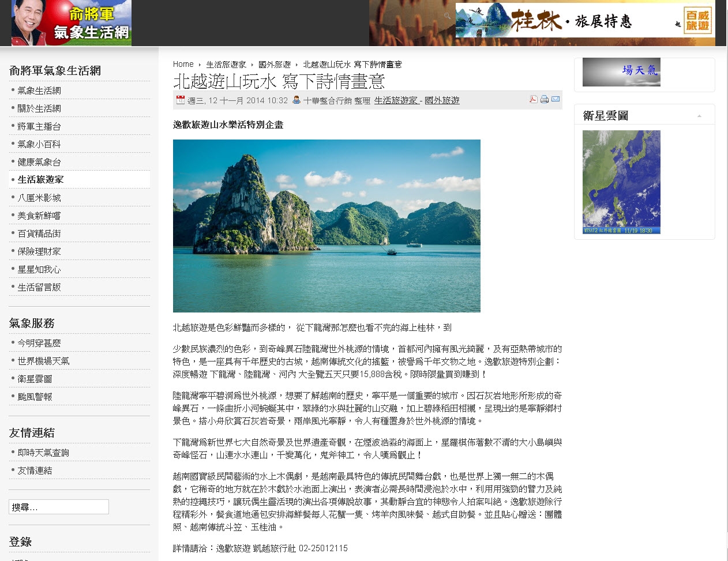The height and width of the screenshot is (561, 728).
Task: Click the 俞將軍氣象生活網 site logo
Action: (72, 23)
